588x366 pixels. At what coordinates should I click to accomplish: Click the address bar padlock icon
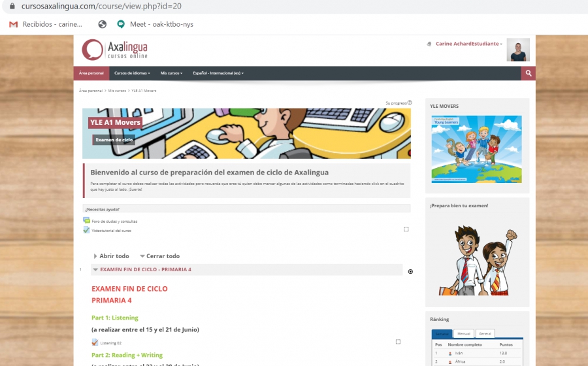pos(12,6)
